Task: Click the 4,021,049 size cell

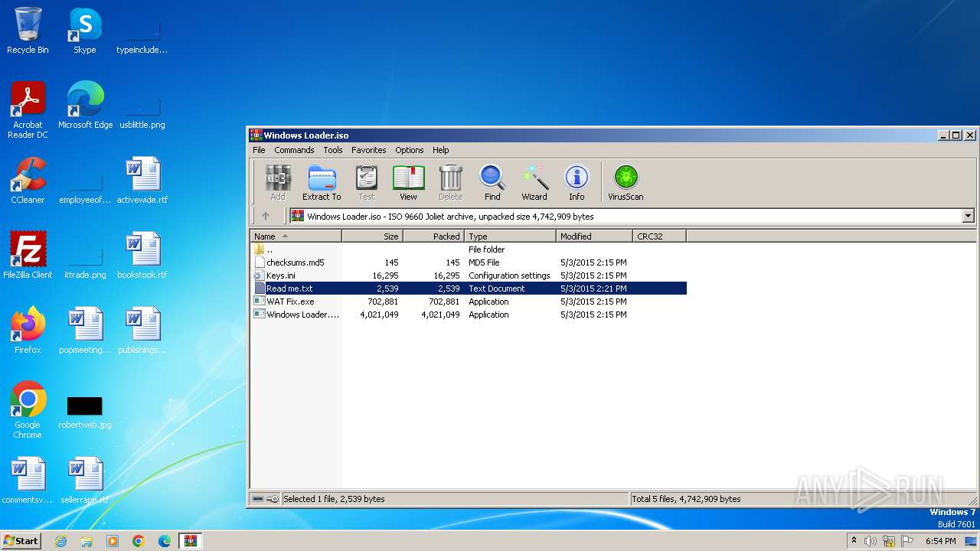Action: pyautogui.click(x=379, y=315)
